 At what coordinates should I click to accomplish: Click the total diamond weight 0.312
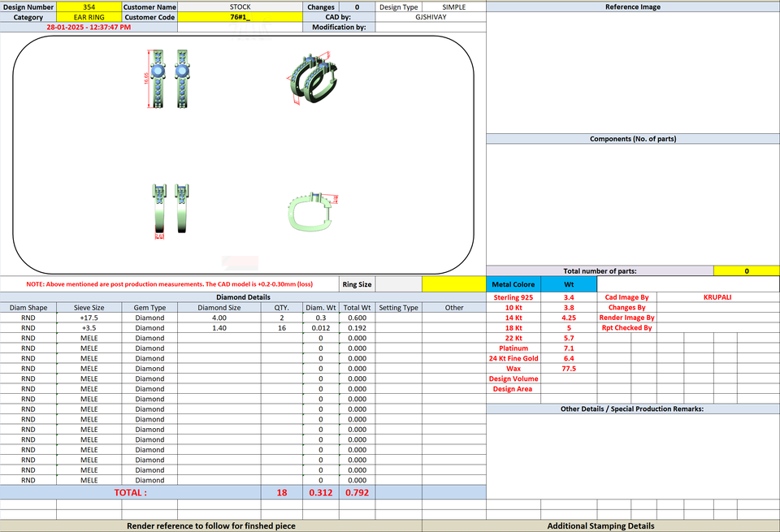tap(321, 493)
